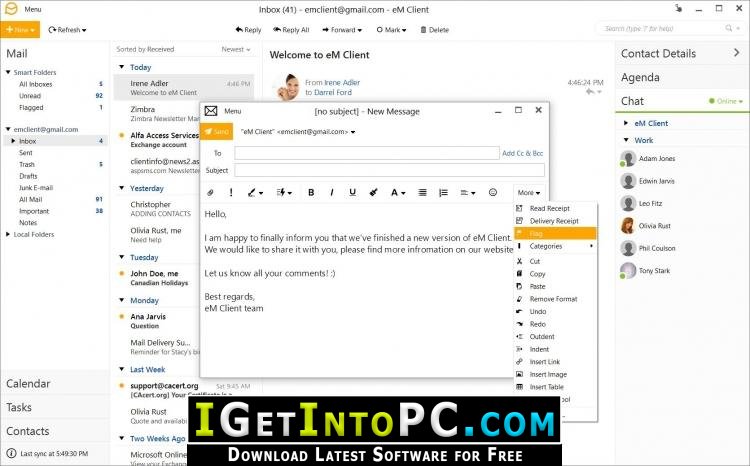Send the new message

point(217,132)
